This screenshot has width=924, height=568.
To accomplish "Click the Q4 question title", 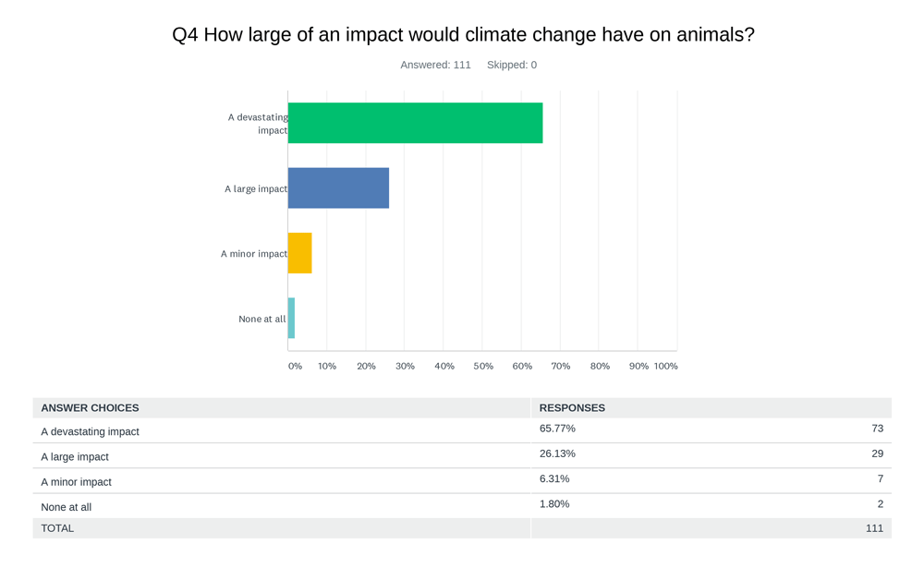I will tap(463, 35).
